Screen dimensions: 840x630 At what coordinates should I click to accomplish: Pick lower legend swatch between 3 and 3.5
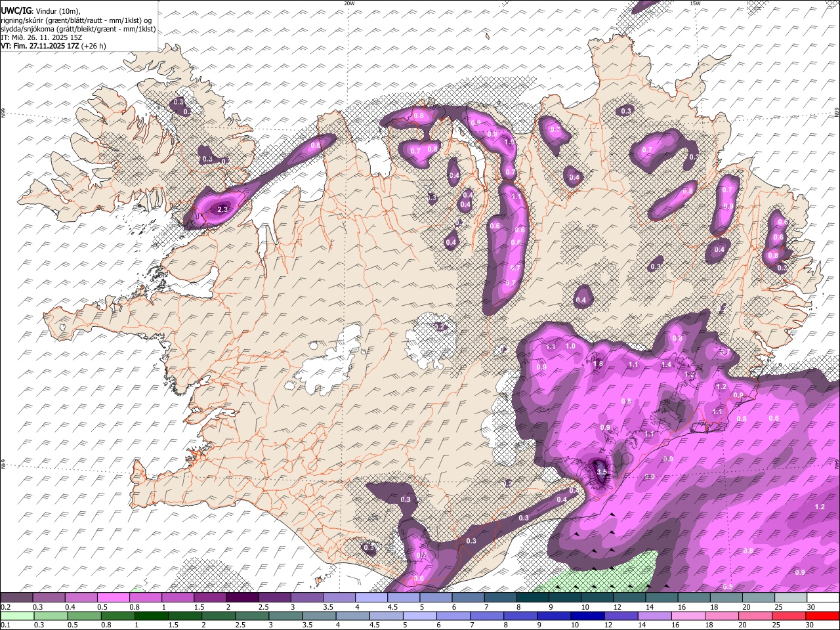tap(285, 616)
